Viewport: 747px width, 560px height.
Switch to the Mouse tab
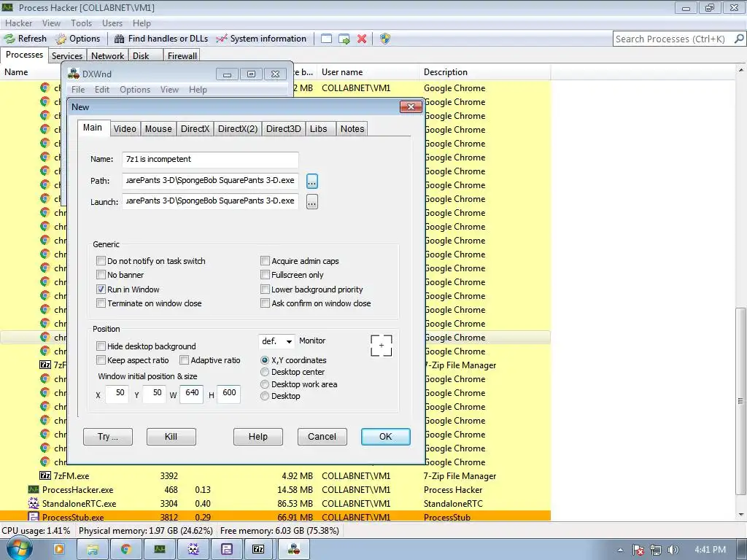pos(158,128)
